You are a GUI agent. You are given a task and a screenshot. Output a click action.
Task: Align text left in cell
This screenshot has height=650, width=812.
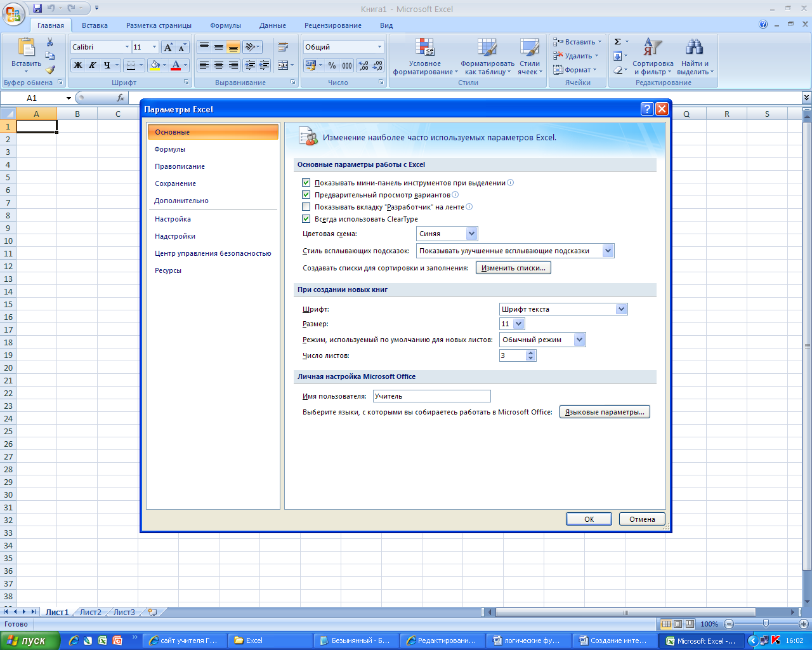tap(204, 65)
